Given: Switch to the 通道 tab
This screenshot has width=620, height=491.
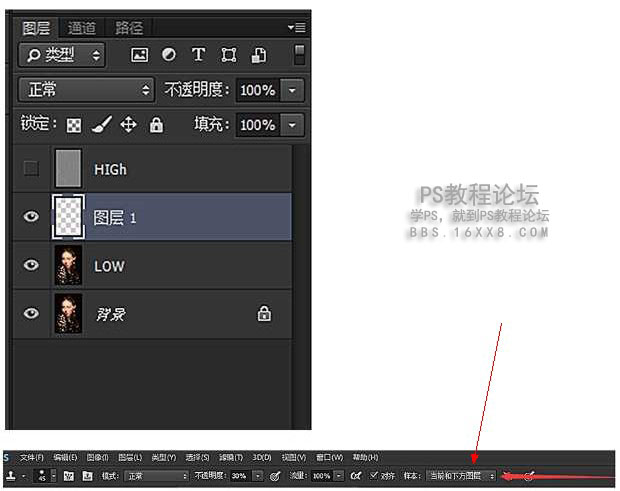Looking at the screenshot, I should [82, 28].
